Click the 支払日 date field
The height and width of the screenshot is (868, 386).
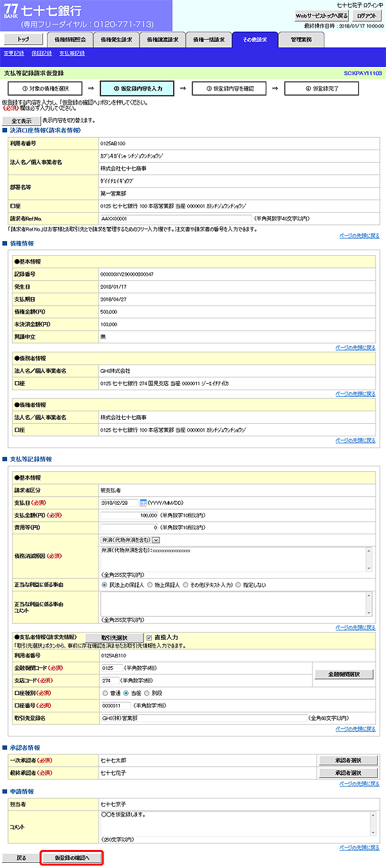(120, 502)
